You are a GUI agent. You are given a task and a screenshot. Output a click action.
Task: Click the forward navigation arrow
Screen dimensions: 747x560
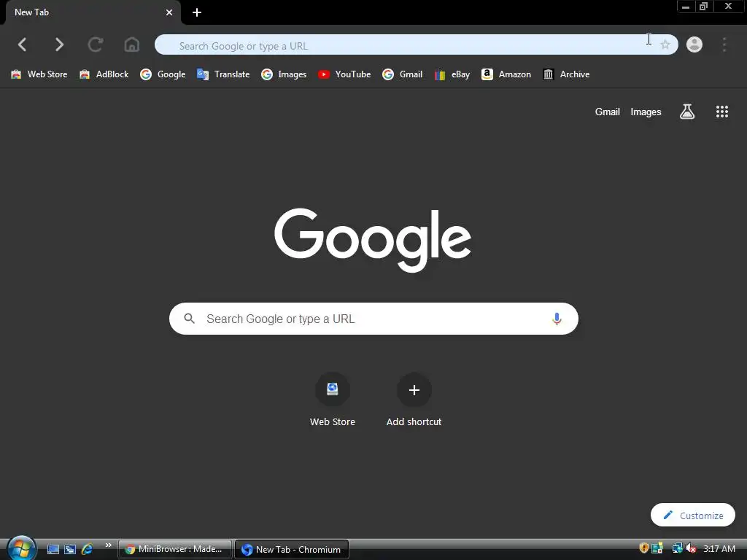coord(58,44)
